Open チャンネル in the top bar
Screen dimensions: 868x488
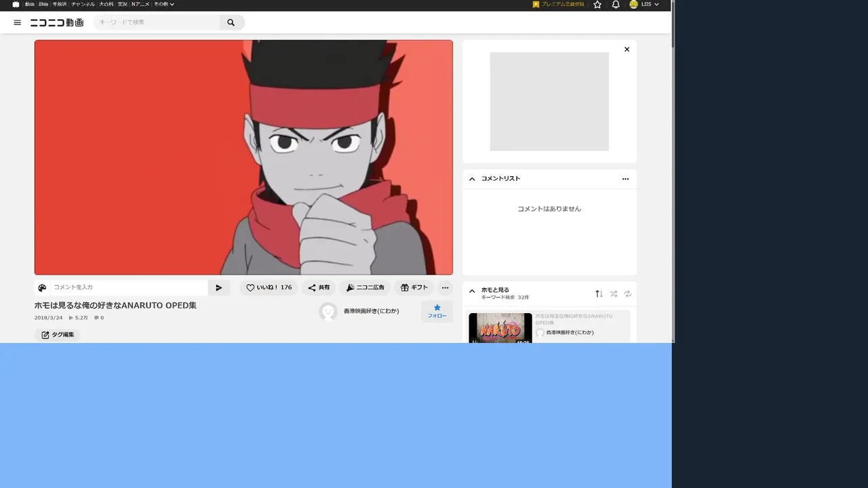tap(83, 4)
